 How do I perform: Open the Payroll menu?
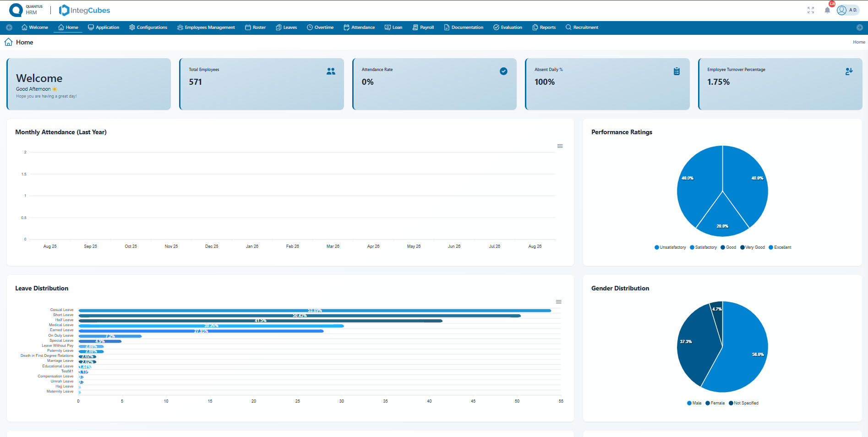[423, 27]
